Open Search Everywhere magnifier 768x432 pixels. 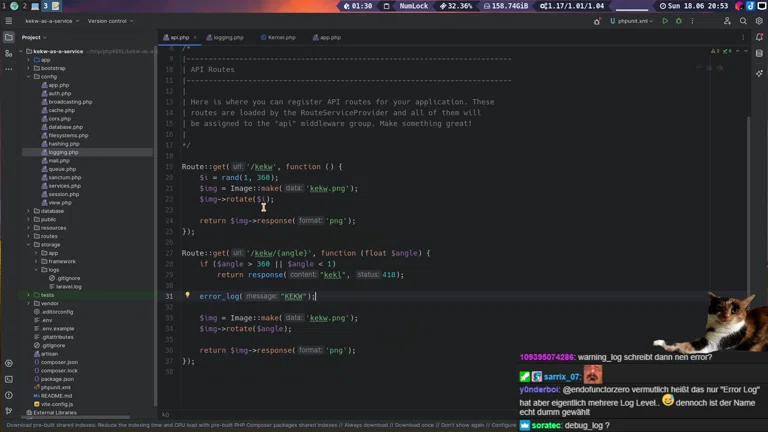point(743,21)
